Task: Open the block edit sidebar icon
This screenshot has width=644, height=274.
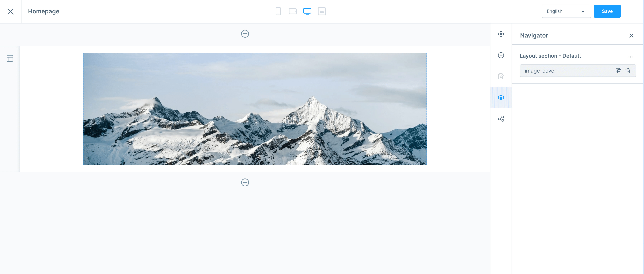Action: 501,76
